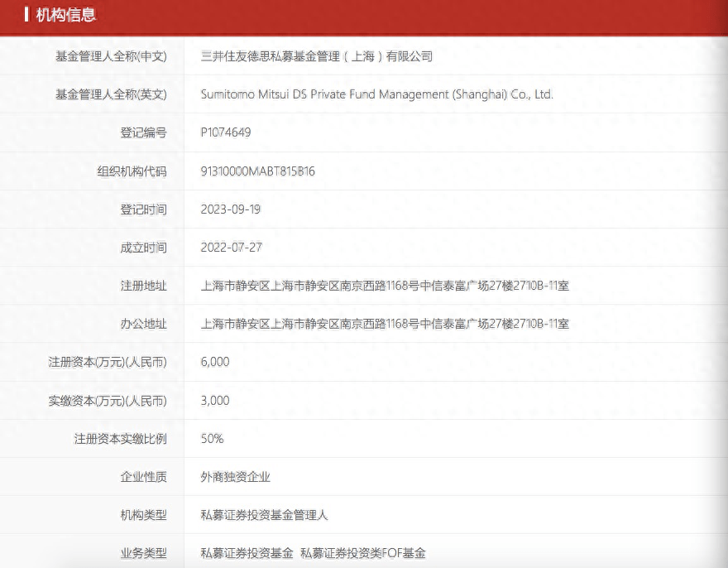The width and height of the screenshot is (728, 568).
Task: Click the 基金管理人全称(英文) label
Action: pyautogui.click(x=111, y=95)
